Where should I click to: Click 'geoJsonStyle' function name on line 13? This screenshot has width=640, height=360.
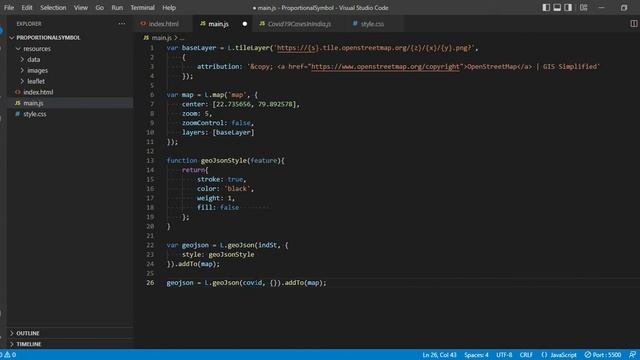click(x=224, y=160)
